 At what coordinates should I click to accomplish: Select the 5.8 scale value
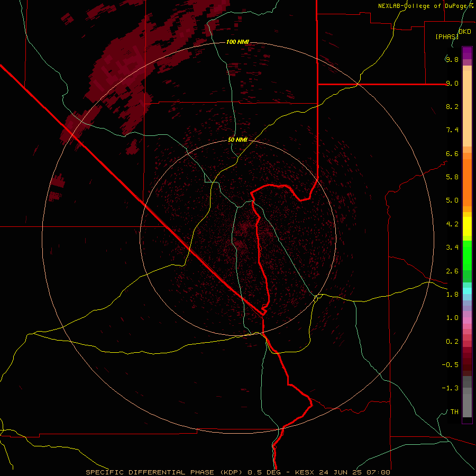click(x=452, y=177)
